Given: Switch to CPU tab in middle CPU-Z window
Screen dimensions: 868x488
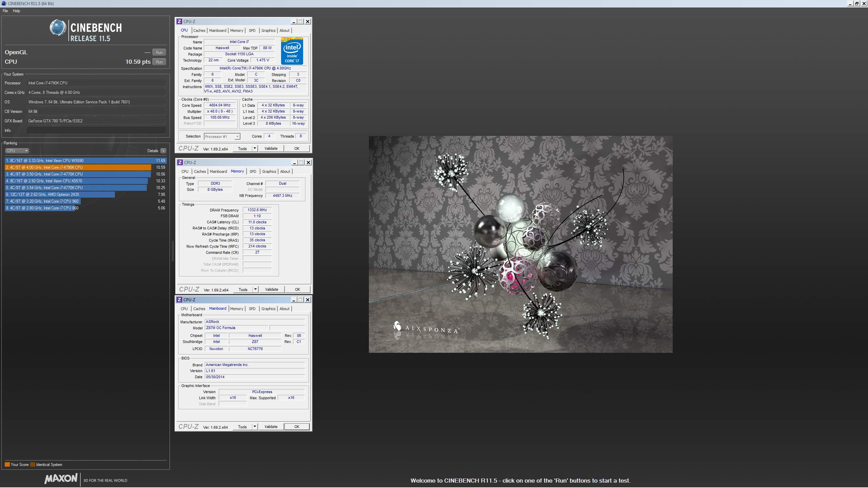Looking at the screenshot, I should click(185, 171).
